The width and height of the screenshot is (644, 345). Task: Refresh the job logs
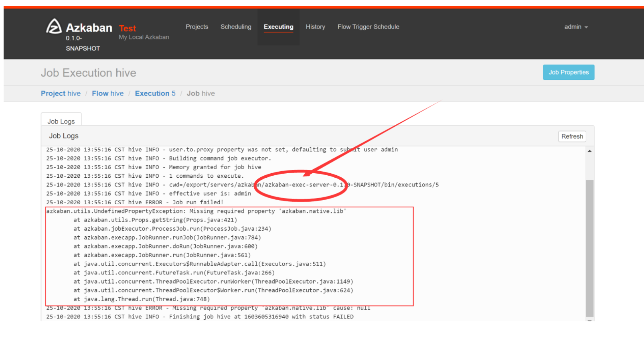pyautogui.click(x=572, y=136)
